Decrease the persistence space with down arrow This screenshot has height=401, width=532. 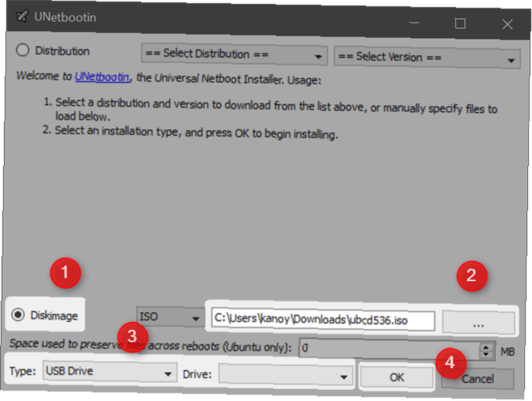(486, 355)
